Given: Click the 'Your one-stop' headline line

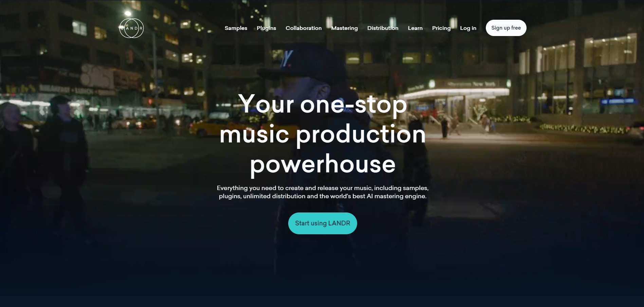Looking at the screenshot, I should 323,104.
